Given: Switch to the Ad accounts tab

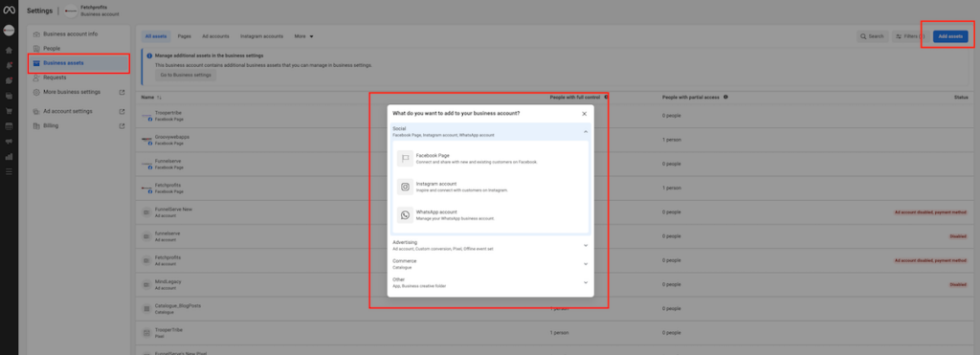Looking at the screenshot, I should [x=215, y=36].
